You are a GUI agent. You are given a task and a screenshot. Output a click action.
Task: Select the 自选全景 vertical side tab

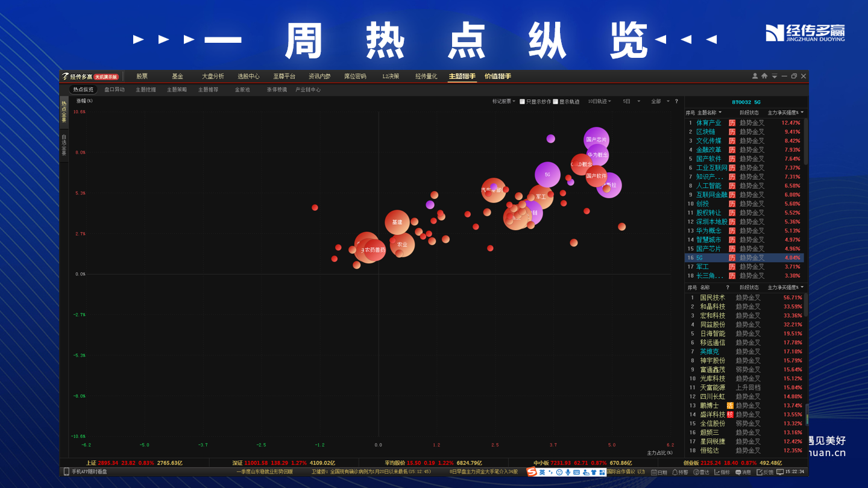64,145
